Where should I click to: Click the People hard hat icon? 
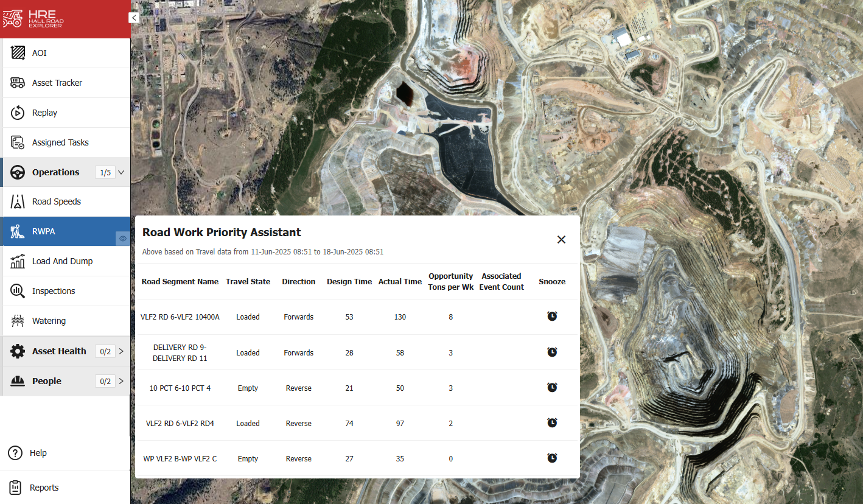coord(18,381)
